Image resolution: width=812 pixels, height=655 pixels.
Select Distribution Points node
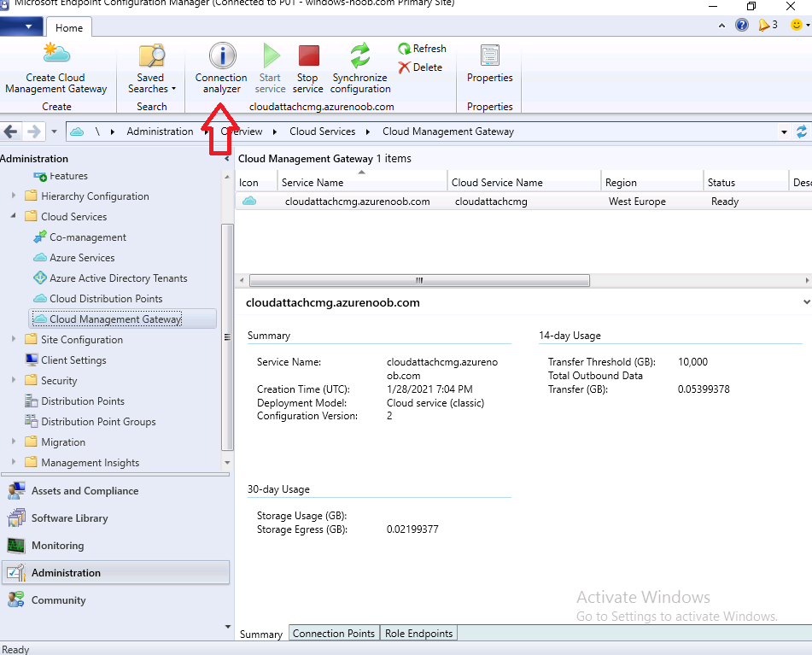pos(74,401)
